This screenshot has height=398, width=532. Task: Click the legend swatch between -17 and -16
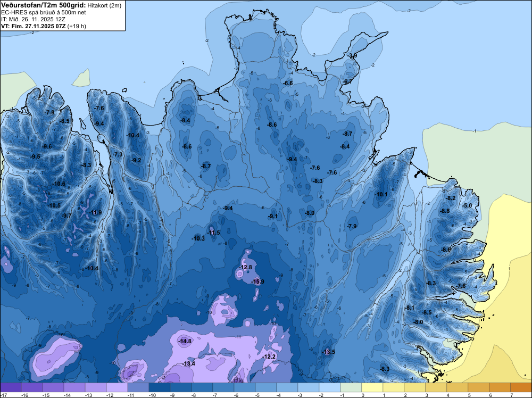11,387
